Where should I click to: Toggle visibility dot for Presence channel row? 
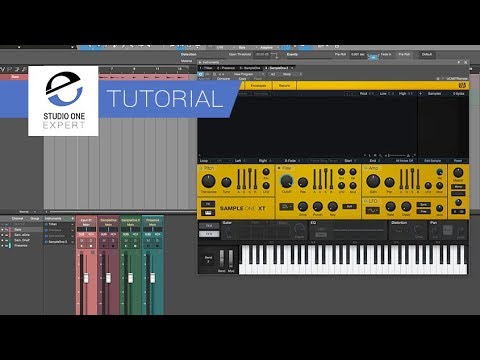(3, 246)
